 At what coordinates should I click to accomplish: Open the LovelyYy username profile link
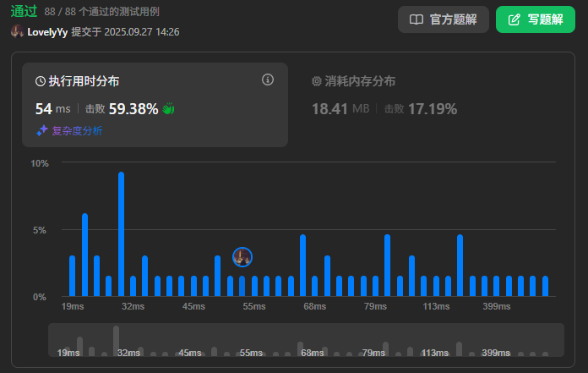click(47, 32)
